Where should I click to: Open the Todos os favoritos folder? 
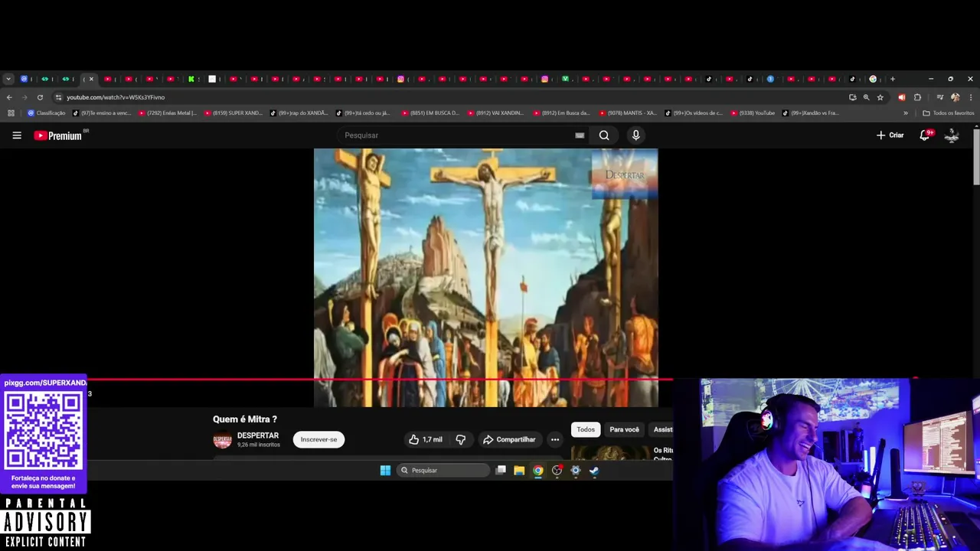pos(949,113)
